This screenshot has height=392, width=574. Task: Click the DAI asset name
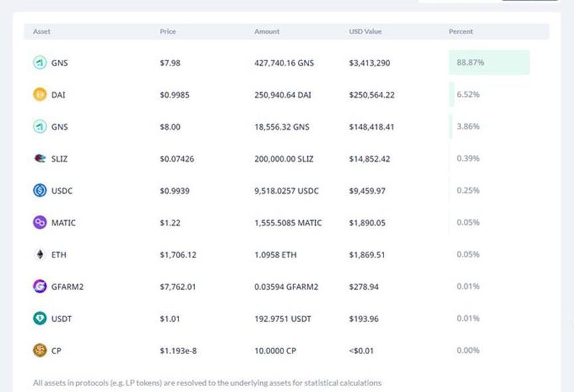[58, 95]
